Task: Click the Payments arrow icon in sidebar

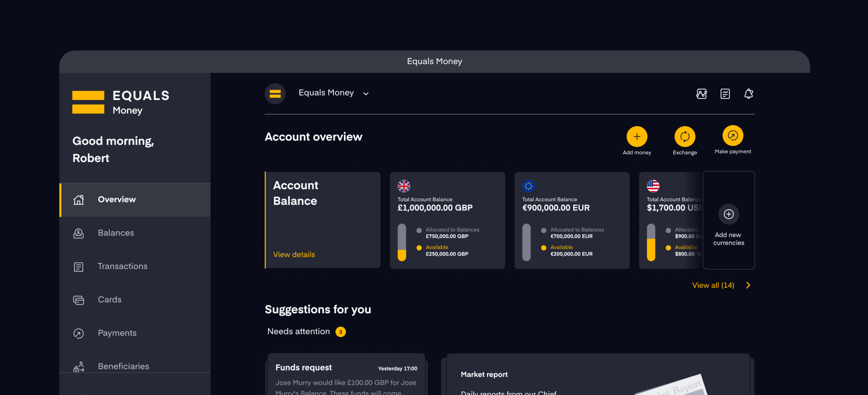Action: [x=79, y=334]
